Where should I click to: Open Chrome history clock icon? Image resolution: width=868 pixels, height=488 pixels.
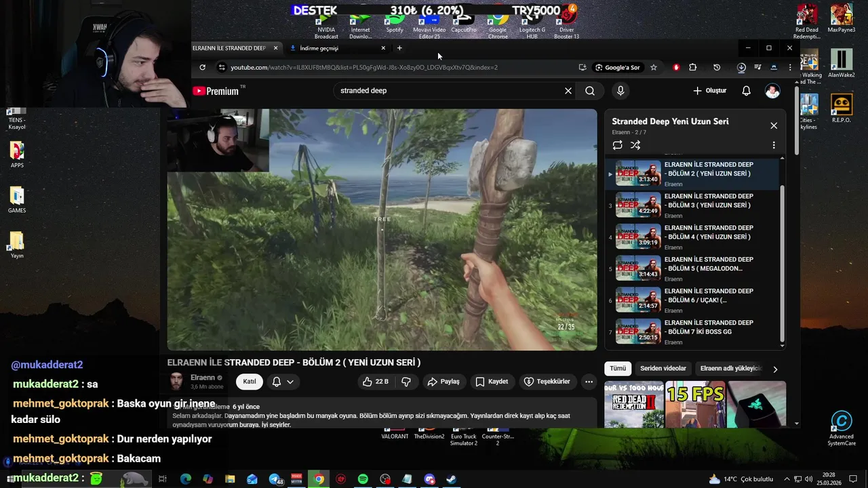click(x=717, y=67)
